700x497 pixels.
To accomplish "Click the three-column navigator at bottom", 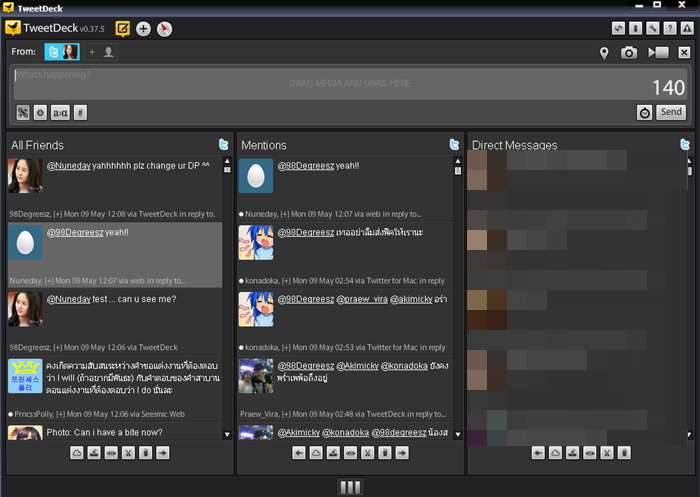I will 350,487.
